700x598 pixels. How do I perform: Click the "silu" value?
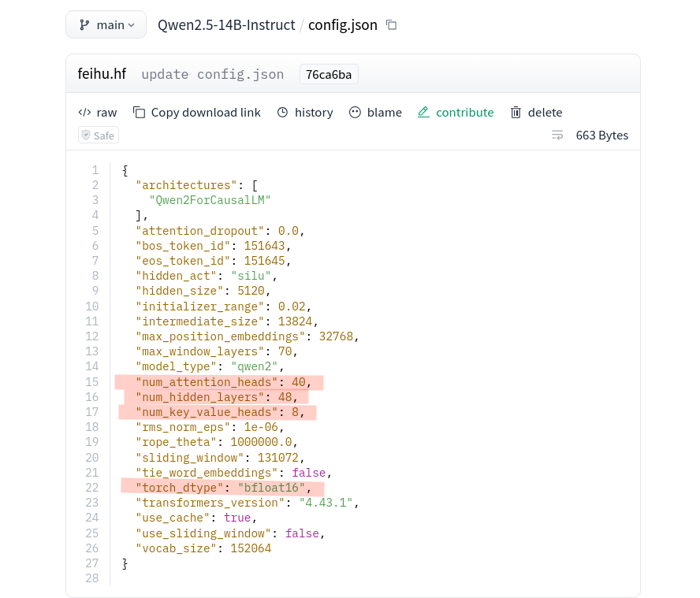(251, 276)
